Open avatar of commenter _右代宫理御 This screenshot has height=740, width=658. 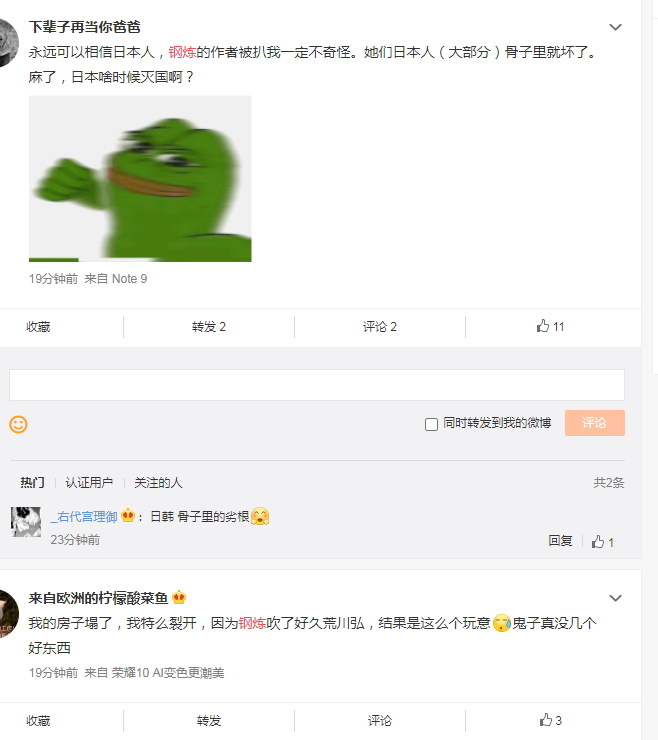click(x=26, y=522)
